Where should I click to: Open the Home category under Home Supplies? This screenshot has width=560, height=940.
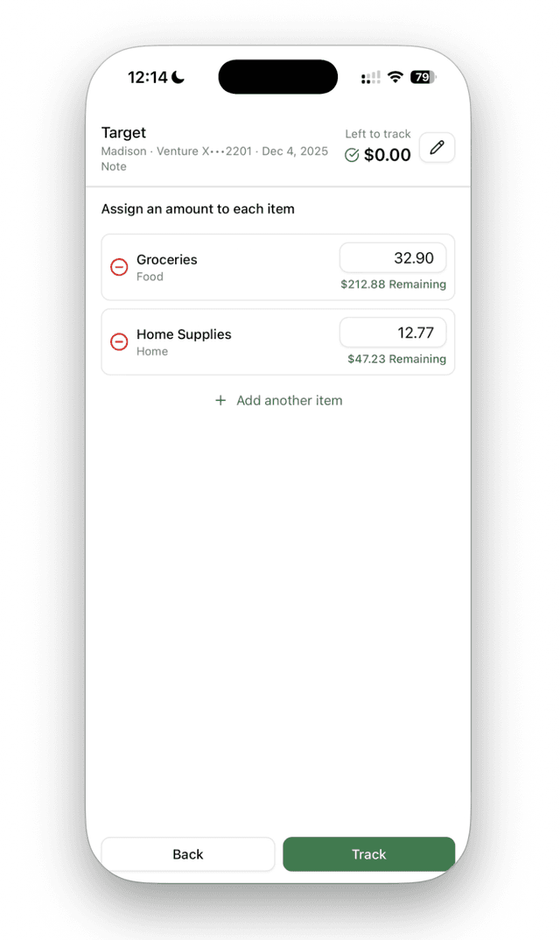pyautogui.click(x=152, y=351)
